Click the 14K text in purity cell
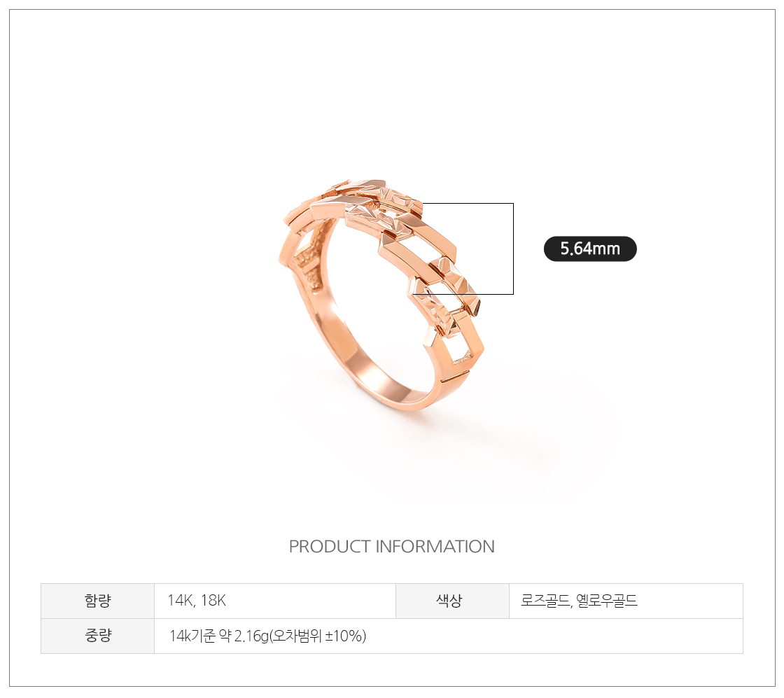 click(x=181, y=600)
